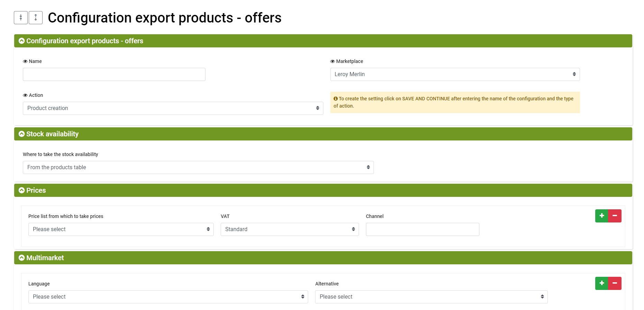This screenshot has width=644, height=310.
Task: Collapse the Configuration export products section header
Action: [x=323, y=41]
